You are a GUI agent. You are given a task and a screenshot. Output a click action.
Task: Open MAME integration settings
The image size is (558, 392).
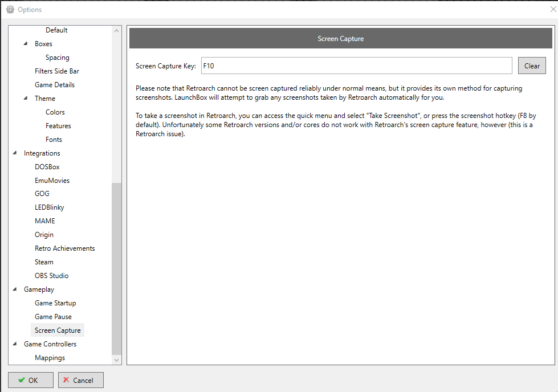45,221
